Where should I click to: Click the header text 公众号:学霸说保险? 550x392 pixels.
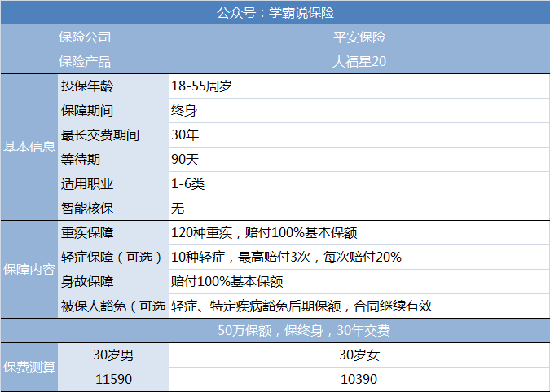[x=275, y=13]
